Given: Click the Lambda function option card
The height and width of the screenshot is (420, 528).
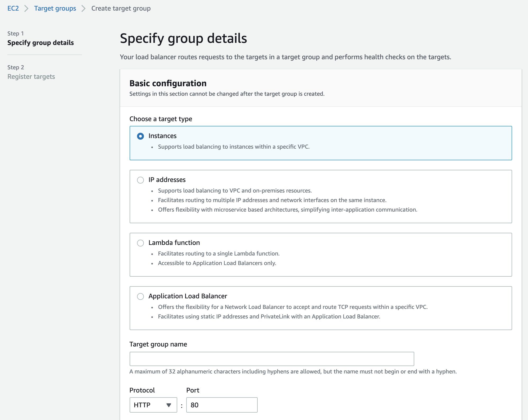Looking at the screenshot, I should click(x=321, y=255).
